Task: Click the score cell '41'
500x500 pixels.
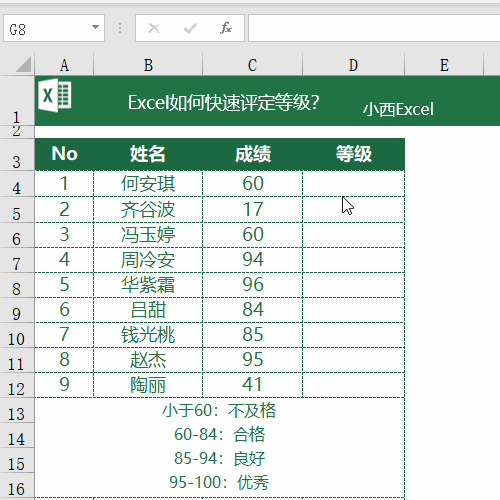Action: pyautogui.click(x=253, y=385)
